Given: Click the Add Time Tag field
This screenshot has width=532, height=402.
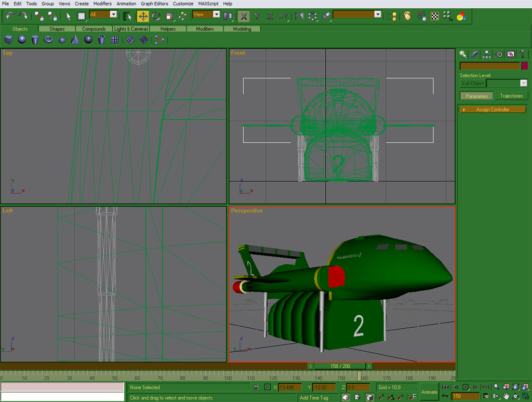Looking at the screenshot, I should [x=318, y=398].
